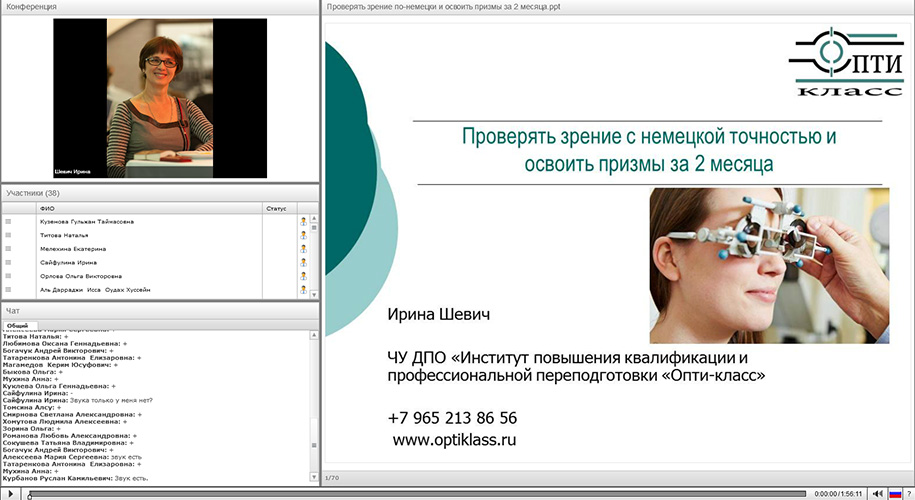Click chat line from Смирнова Светлана Александровна

pyautogui.click(x=72, y=414)
